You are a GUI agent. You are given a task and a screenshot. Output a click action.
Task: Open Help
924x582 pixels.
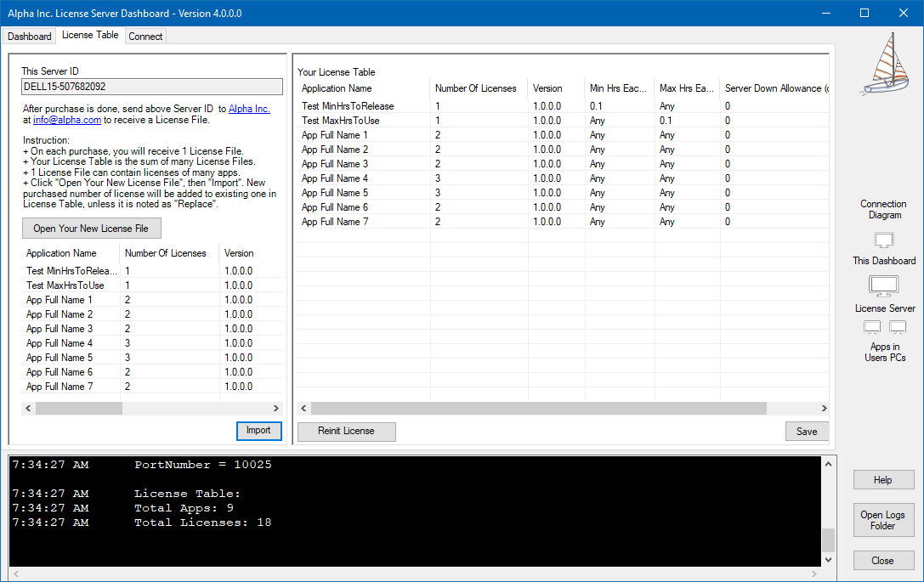tap(883, 480)
